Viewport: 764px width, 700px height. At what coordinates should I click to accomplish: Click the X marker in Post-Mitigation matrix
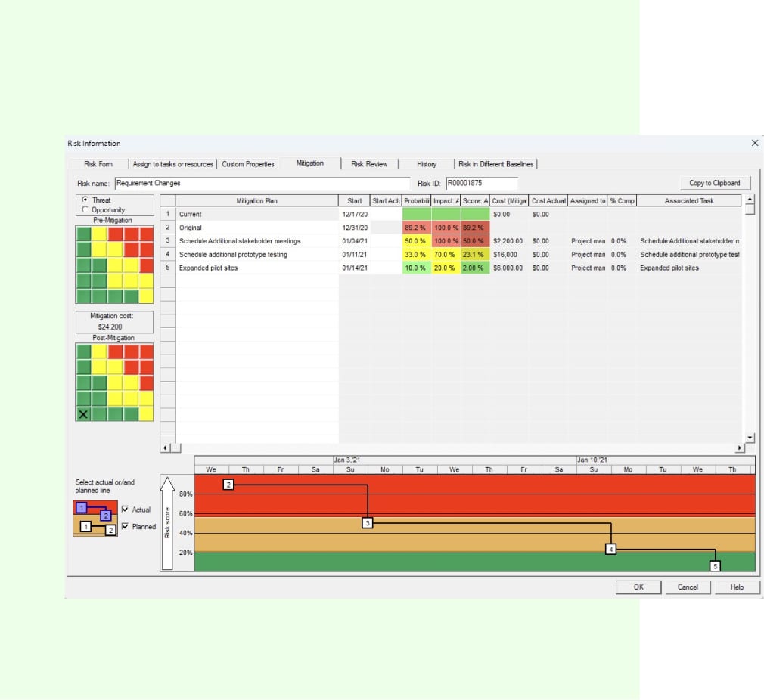pyautogui.click(x=83, y=414)
